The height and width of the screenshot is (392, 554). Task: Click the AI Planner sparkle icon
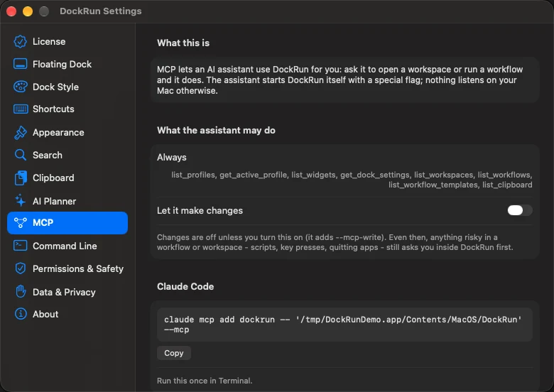click(x=20, y=201)
